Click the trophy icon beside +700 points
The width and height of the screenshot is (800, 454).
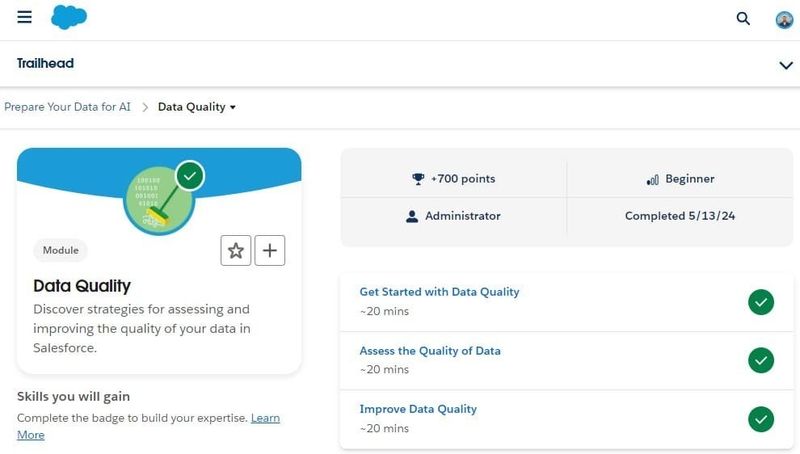(418, 179)
